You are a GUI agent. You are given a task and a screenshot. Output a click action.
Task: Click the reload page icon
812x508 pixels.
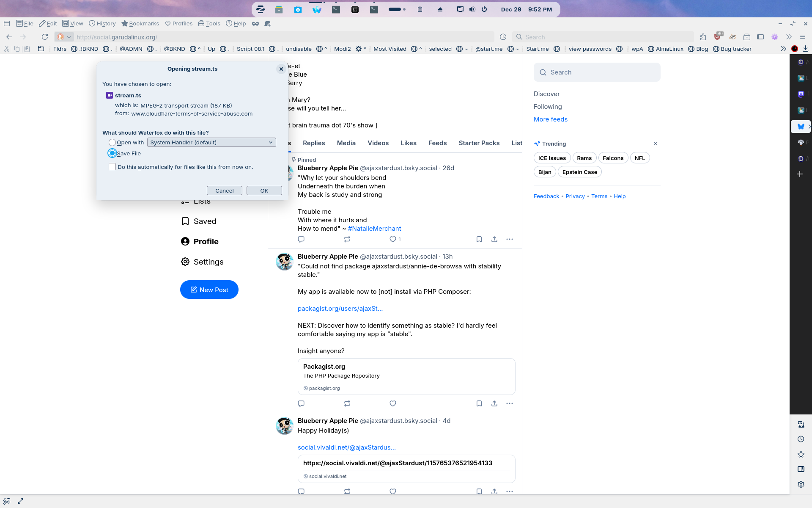click(45, 37)
